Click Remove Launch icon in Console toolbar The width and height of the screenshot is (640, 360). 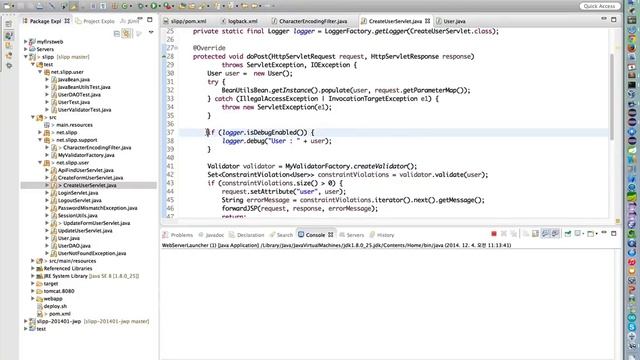(x=504, y=234)
